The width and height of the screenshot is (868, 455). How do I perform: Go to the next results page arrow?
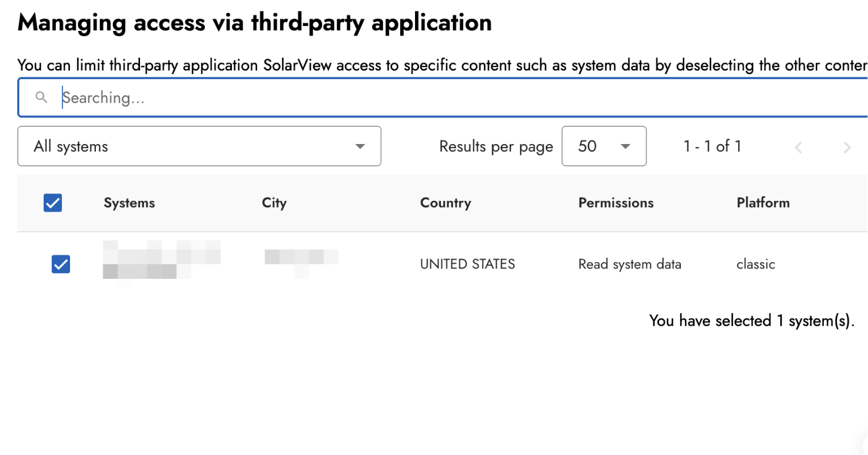click(847, 147)
